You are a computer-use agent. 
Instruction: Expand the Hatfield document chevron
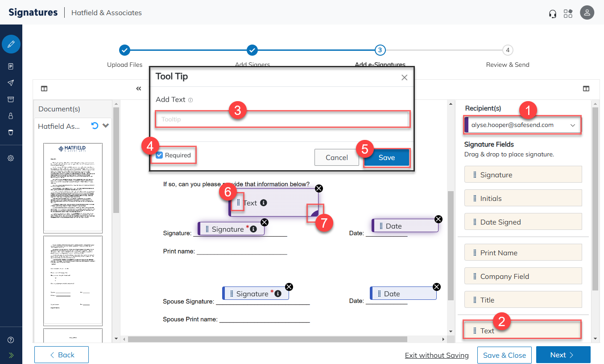point(106,126)
